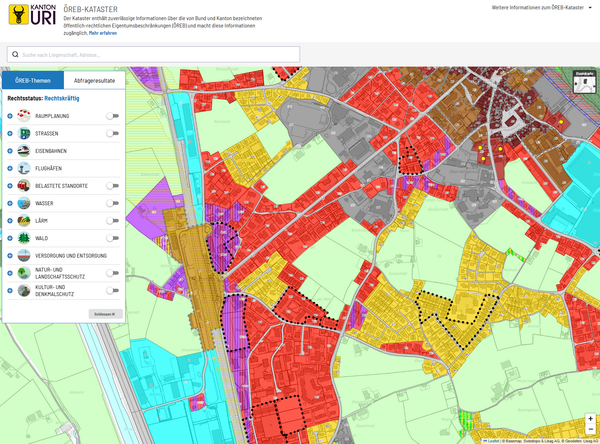Select the Lärm theme icon
The image size is (600, 444).
click(24, 220)
